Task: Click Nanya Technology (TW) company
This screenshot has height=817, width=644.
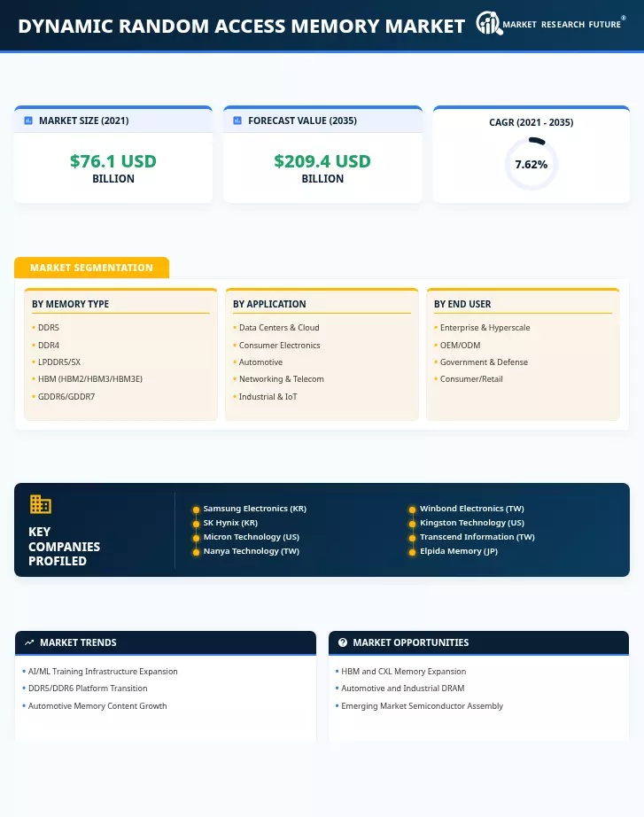Action: point(252,551)
